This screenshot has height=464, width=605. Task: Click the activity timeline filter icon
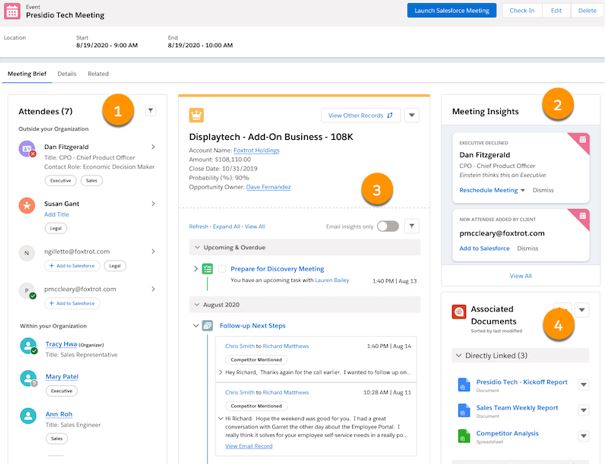tap(412, 226)
